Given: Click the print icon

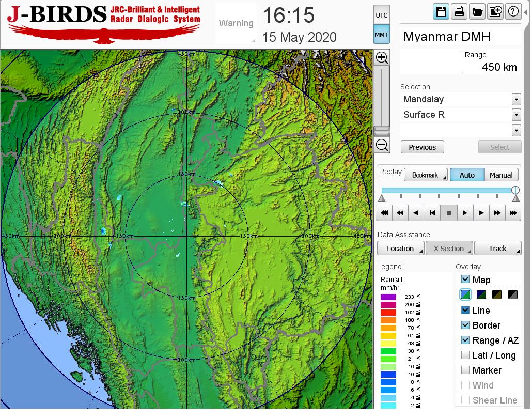Looking at the screenshot, I should pyautogui.click(x=459, y=12).
